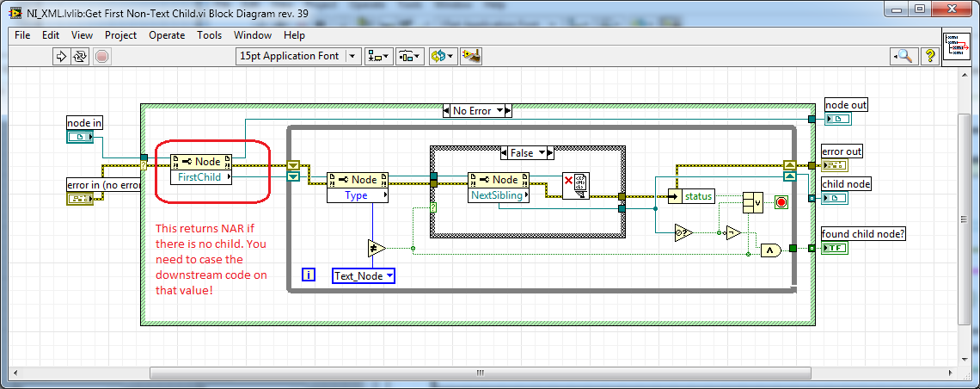Open the Project menu
Screen dimensions: 980x389
coord(120,35)
